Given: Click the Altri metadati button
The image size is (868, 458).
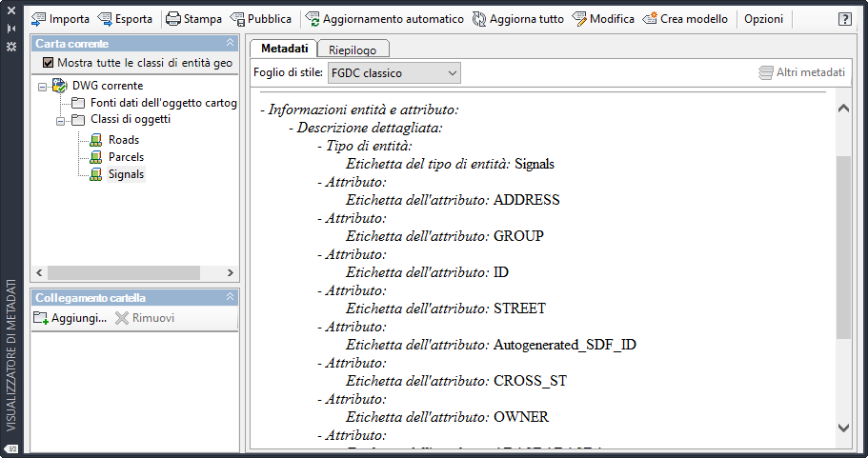Looking at the screenshot, I should click(x=801, y=72).
